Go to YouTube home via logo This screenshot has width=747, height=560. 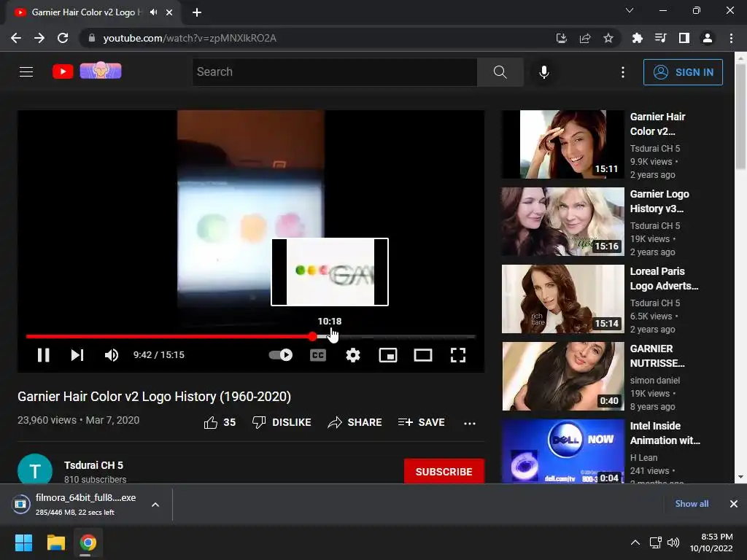coord(63,71)
